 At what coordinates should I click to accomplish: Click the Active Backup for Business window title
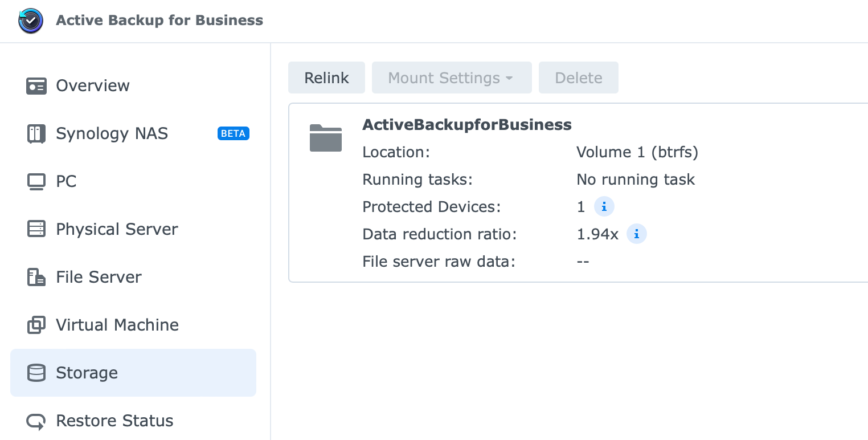point(159,21)
